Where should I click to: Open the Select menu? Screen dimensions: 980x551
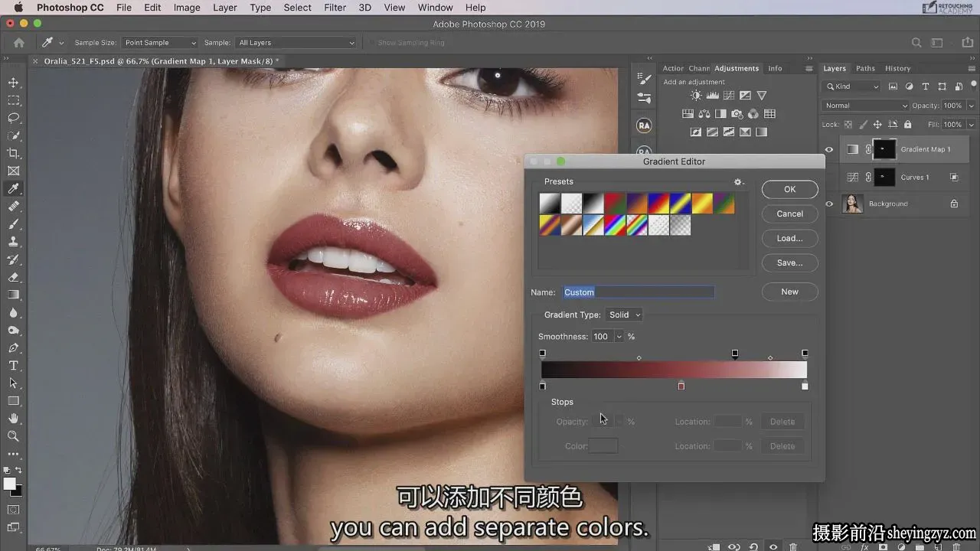(297, 8)
